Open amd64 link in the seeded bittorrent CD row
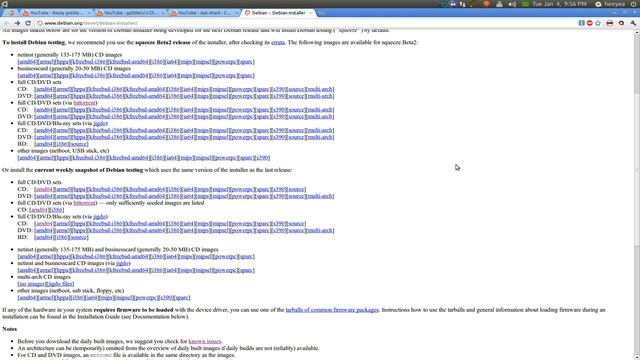Screen dimensions: 640x360 tap(39, 210)
